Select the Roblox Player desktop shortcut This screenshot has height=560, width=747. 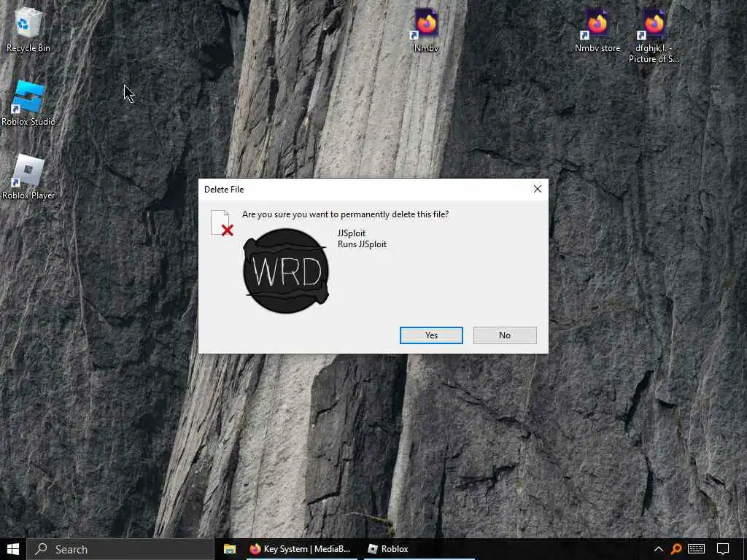[28, 177]
